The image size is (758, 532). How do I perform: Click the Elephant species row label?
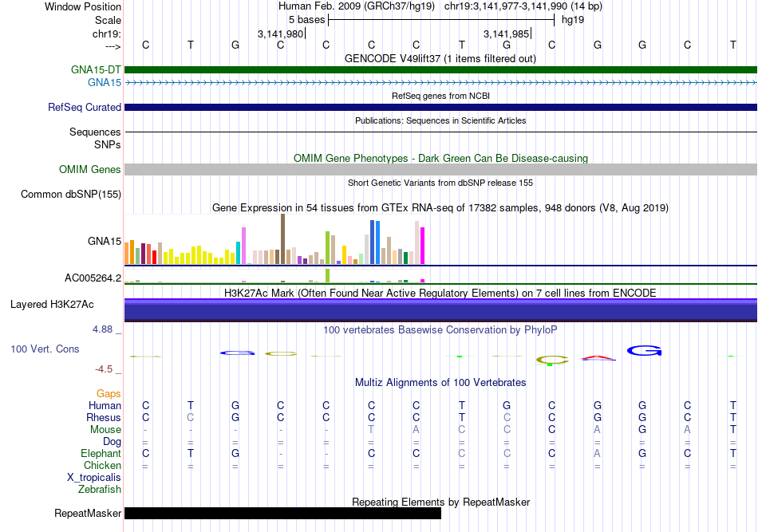[101, 453]
